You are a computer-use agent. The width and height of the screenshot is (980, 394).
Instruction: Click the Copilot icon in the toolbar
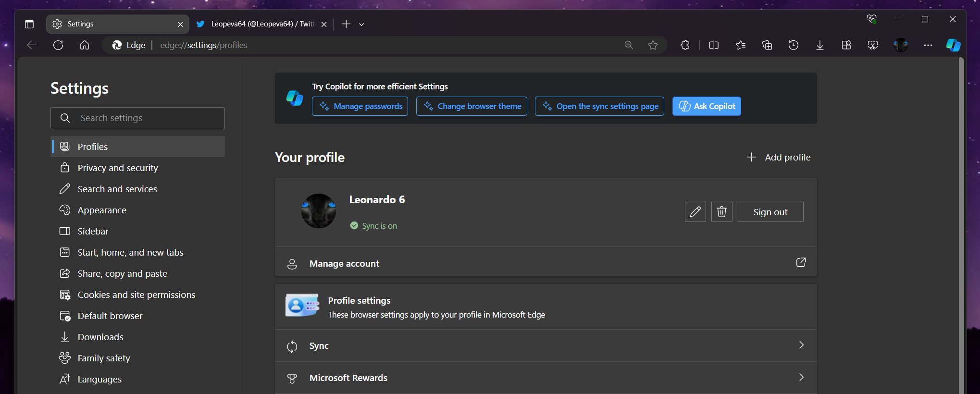953,45
